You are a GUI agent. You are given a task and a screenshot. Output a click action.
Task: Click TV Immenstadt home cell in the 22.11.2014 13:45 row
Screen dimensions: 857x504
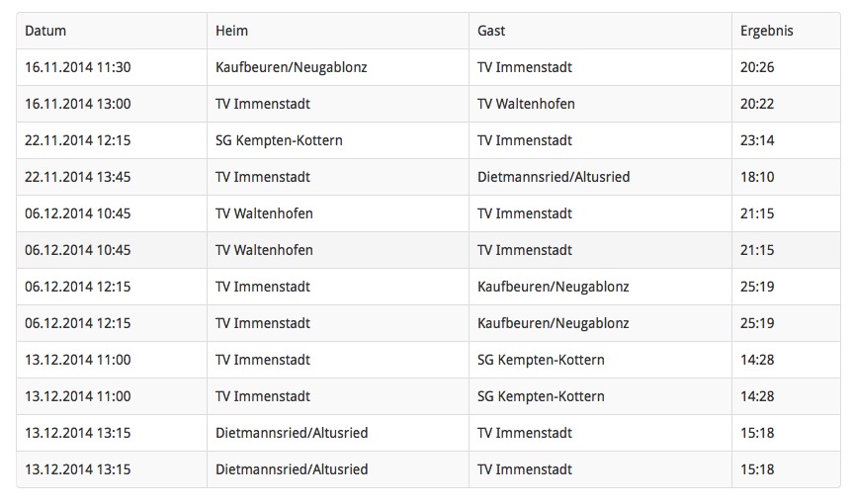(338, 177)
